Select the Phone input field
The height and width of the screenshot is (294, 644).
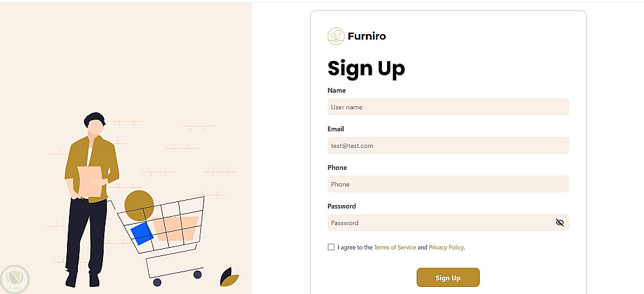click(x=448, y=184)
